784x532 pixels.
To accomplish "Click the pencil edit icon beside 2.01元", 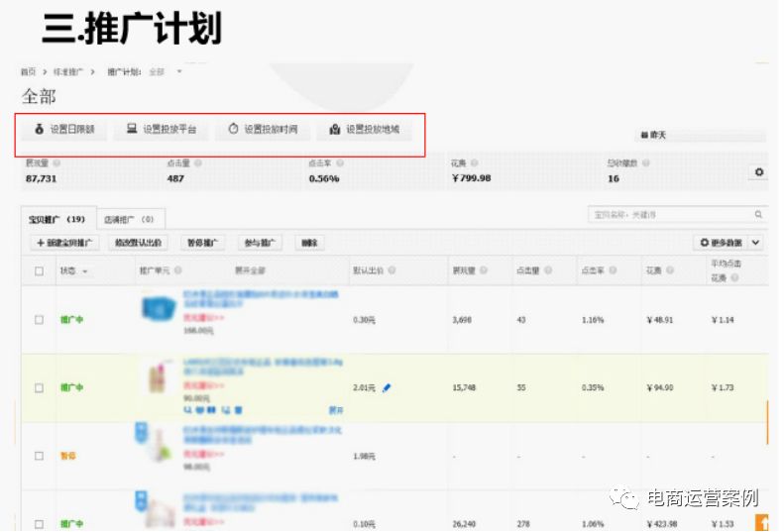I will click(x=387, y=388).
